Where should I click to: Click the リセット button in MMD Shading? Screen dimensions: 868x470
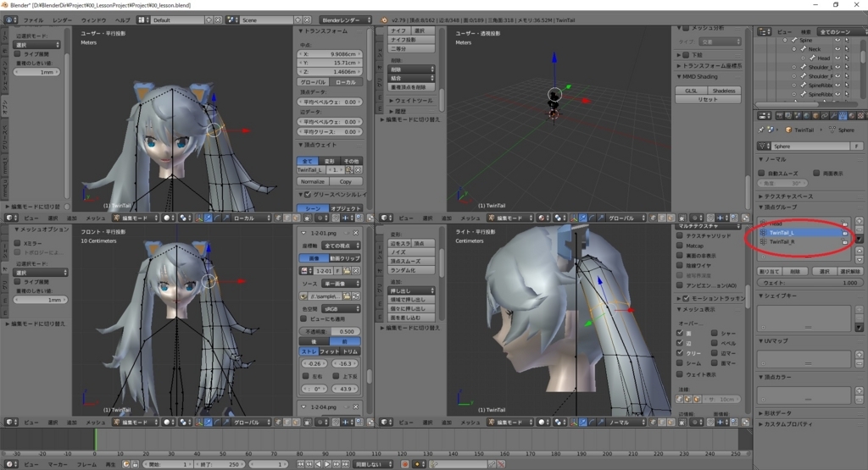[x=708, y=100]
